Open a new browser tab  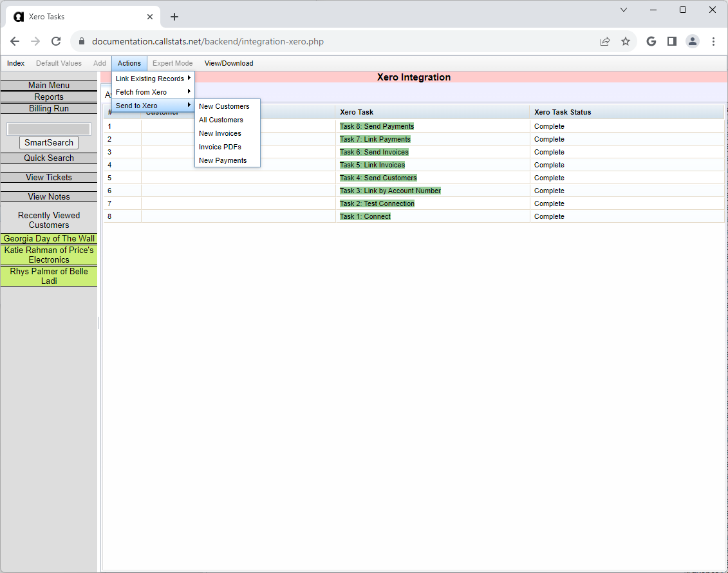(174, 17)
